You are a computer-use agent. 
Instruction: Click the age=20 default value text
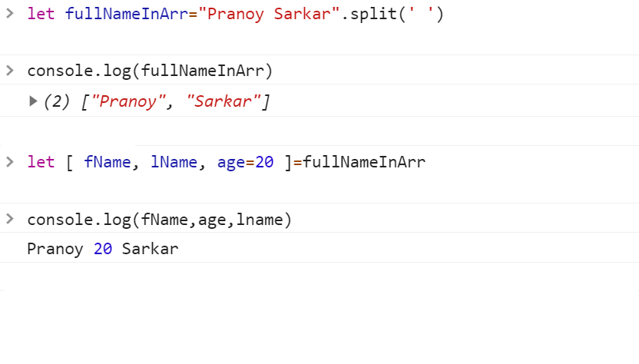pos(245,162)
